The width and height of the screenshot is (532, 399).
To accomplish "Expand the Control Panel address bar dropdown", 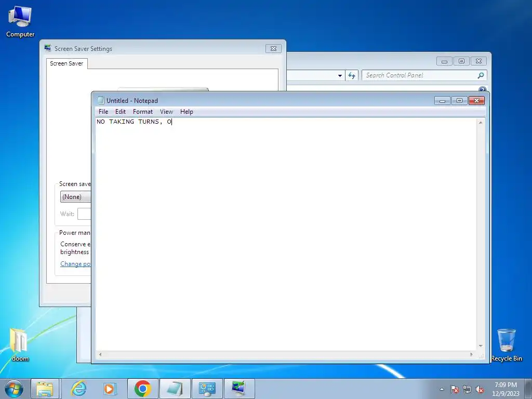I will coord(340,75).
